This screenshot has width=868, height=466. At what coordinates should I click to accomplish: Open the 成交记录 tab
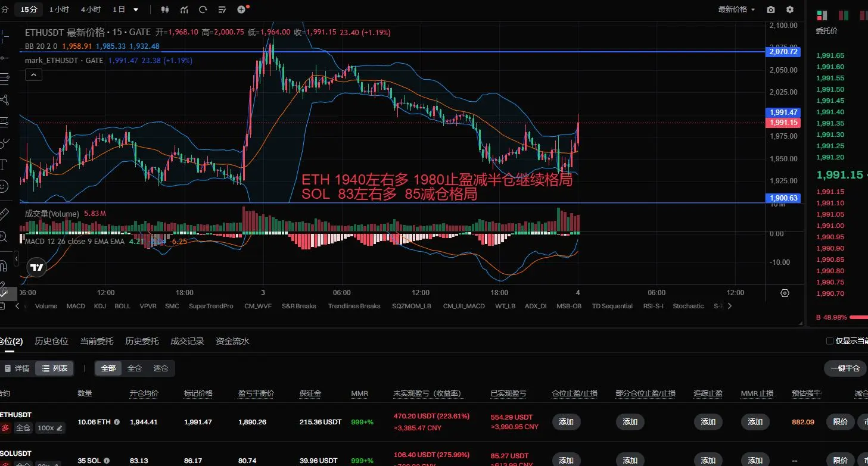(x=187, y=341)
